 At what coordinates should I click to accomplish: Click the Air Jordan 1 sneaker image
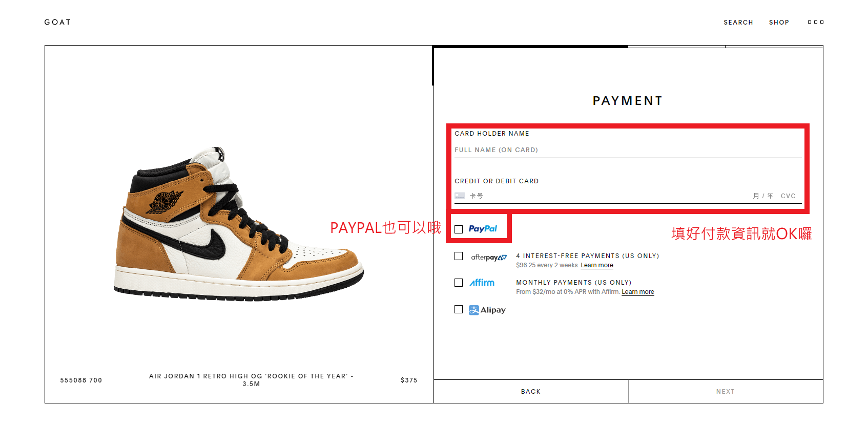239,224
